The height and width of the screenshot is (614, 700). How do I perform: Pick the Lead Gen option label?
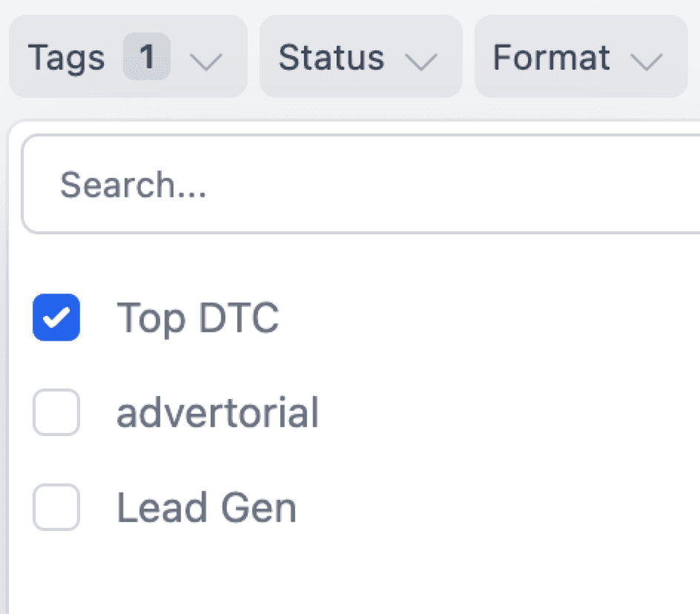206,508
